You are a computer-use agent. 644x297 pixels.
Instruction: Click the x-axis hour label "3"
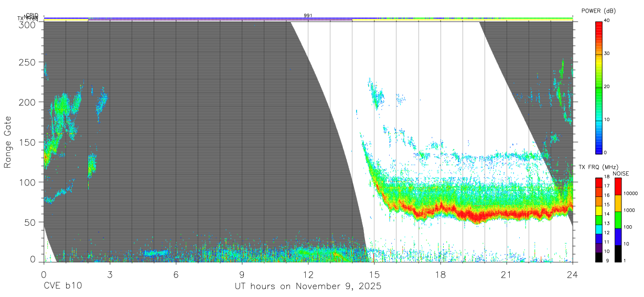click(110, 274)
